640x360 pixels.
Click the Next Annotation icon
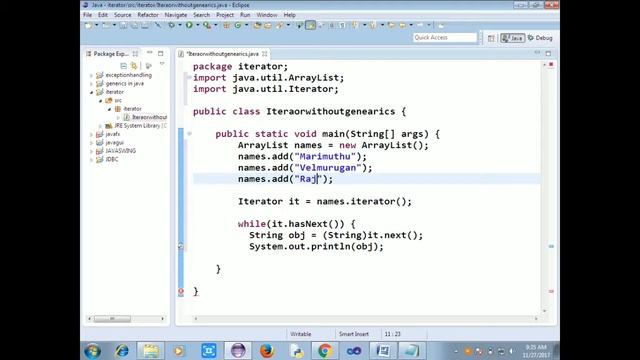click(354, 25)
